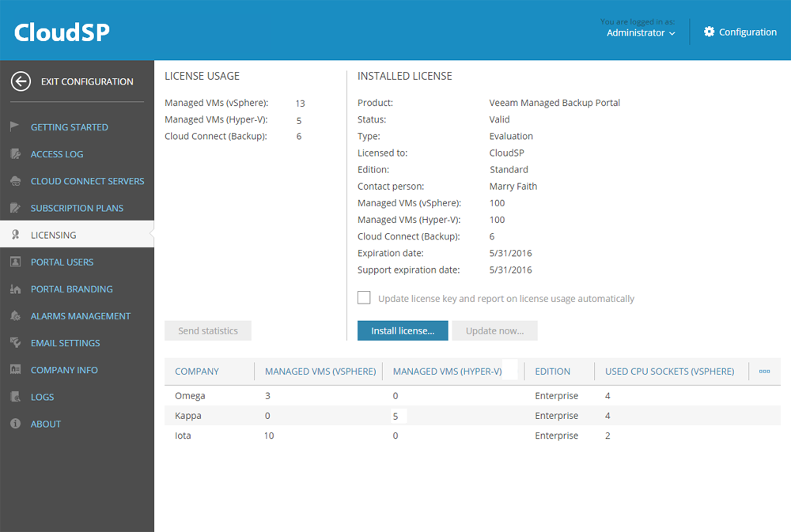The height and width of the screenshot is (532, 791).
Task: Go to Cloud Connect Servers section
Action: (x=87, y=181)
